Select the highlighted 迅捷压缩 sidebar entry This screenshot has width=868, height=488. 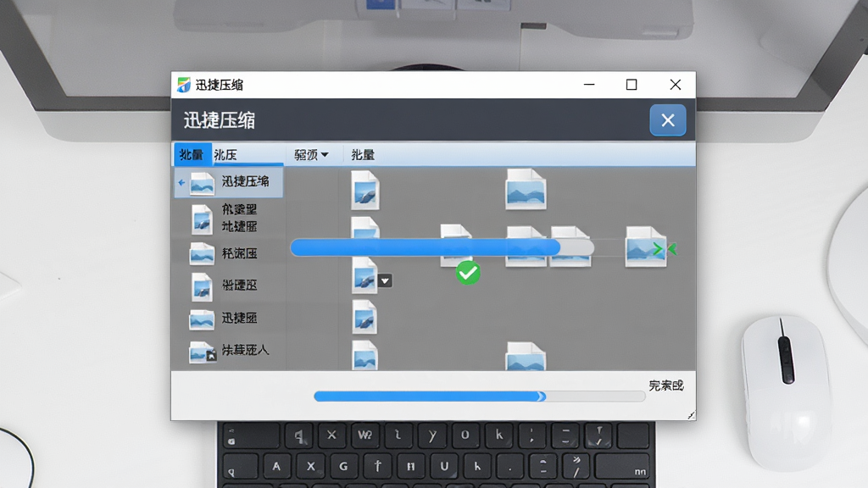tap(229, 183)
